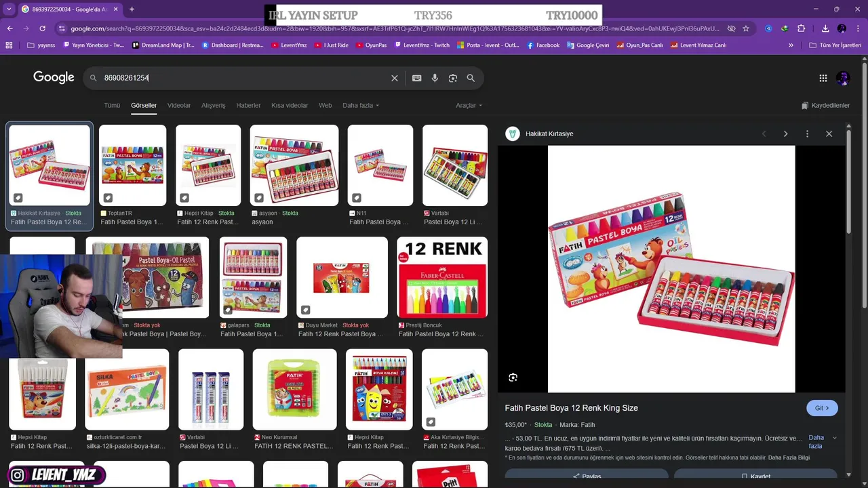Screen dimensions: 868x488
Task: Open the Neo Kurumsal green case thumbnail
Action: (294, 390)
